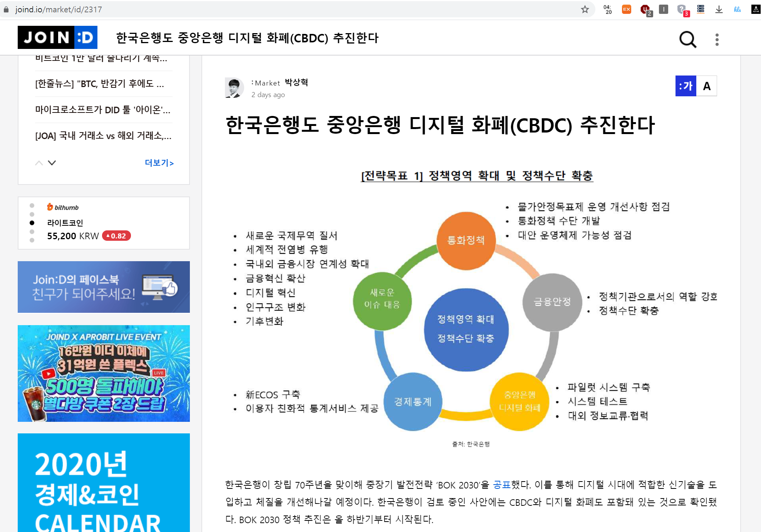Click the browser downloads arrow icon

[719, 9]
